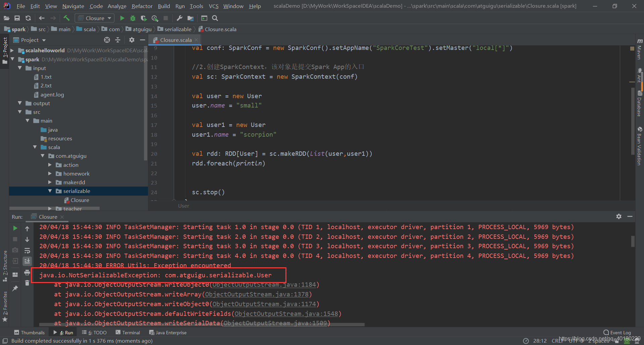Viewport: 644px width, 345px height.
Task: Save all files with the disk icon
Action: 17,18
